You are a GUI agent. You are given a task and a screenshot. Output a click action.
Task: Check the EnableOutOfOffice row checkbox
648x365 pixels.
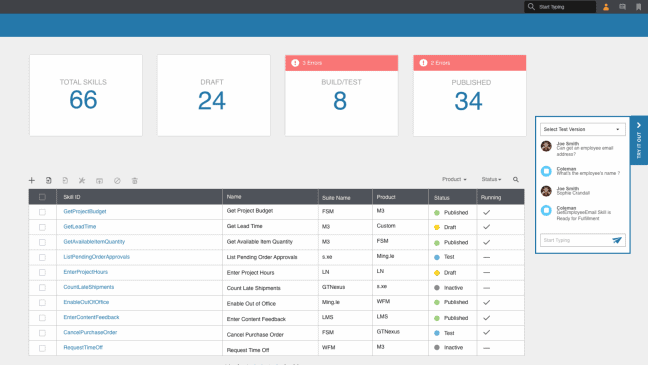[x=42, y=303]
